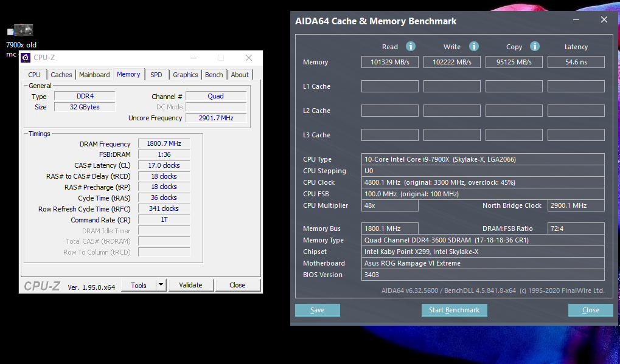Screen dimensions: 620x364
Task: Click the Memory Write result 102222 MB/s
Action: coord(452,62)
